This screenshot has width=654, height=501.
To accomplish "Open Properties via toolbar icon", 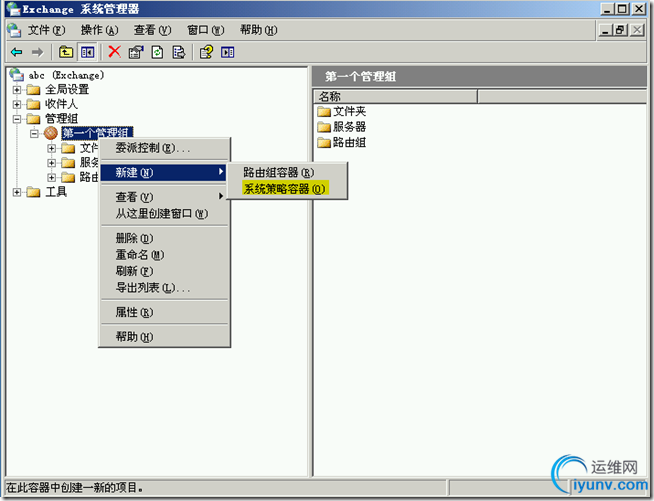I will [x=136, y=52].
